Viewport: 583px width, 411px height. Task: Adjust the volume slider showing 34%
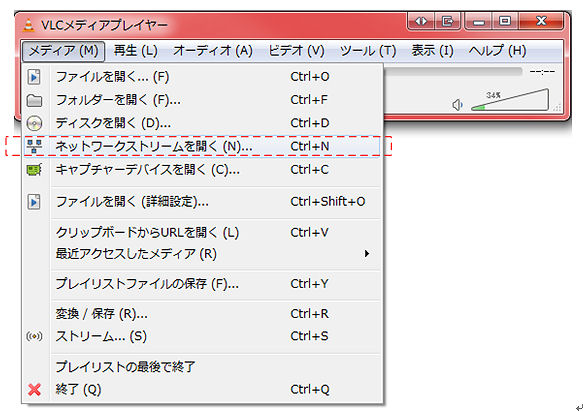pyautogui.click(x=510, y=100)
